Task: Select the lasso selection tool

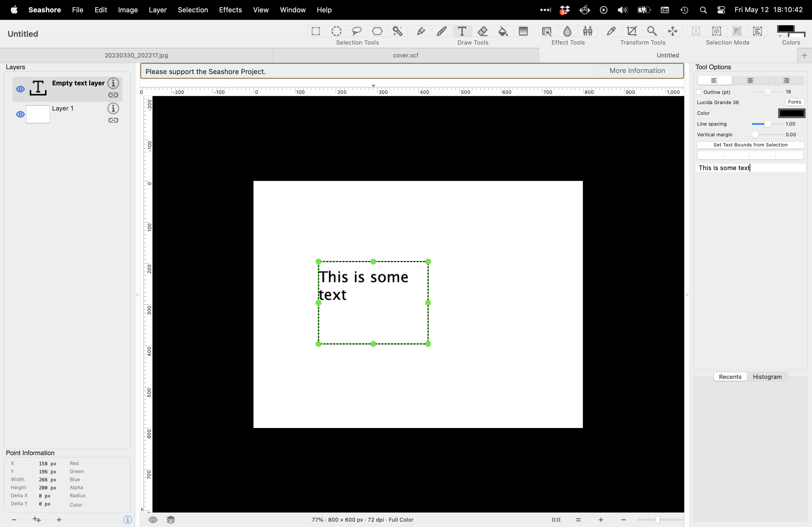Action: pyautogui.click(x=357, y=31)
